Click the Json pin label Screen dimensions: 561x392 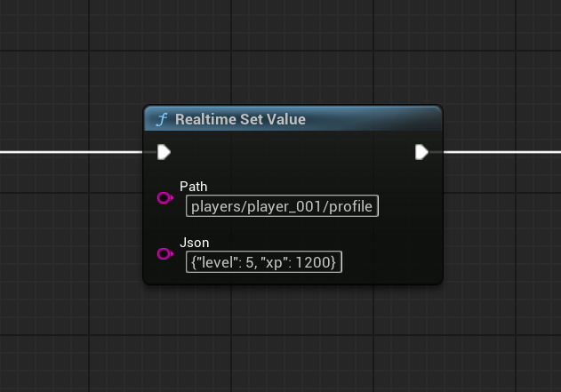193,243
